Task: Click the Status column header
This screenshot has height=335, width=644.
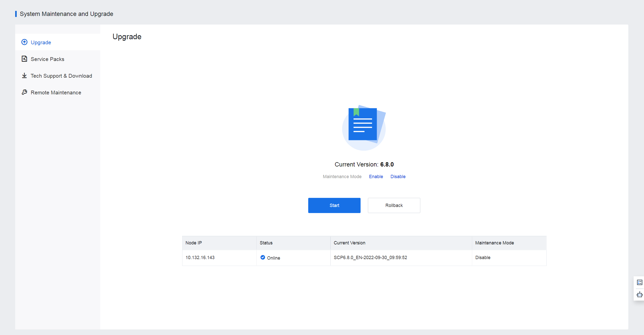Action: click(266, 243)
